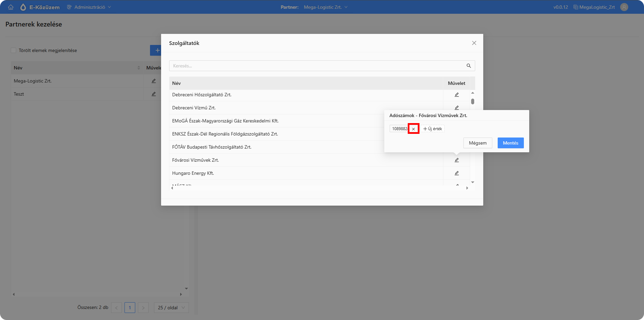This screenshot has height=320, width=644.
Task: Open the 25 / oldal page size dropdown
Action: coord(171,308)
